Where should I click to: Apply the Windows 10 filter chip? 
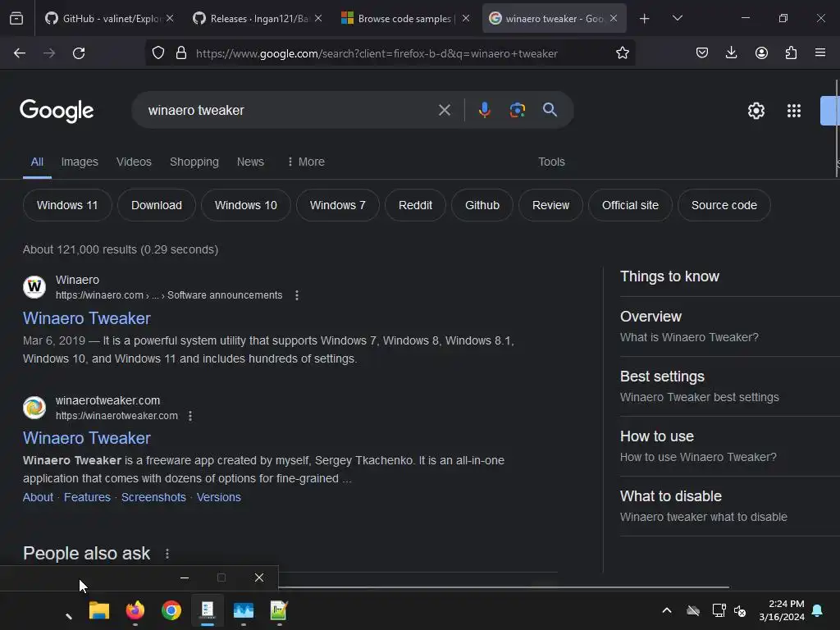click(246, 205)
